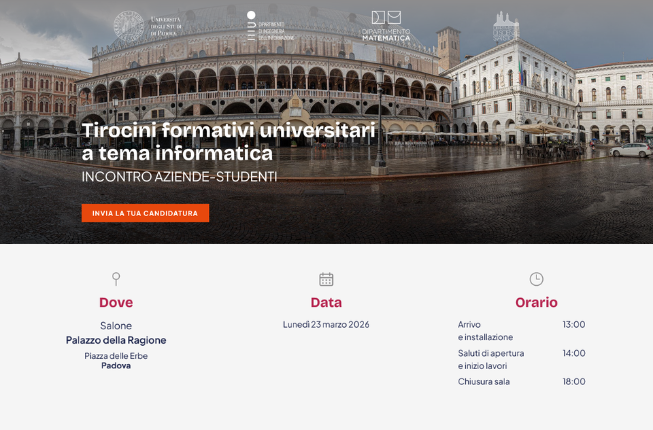Select the Dove heading

[x=116, y=303]
